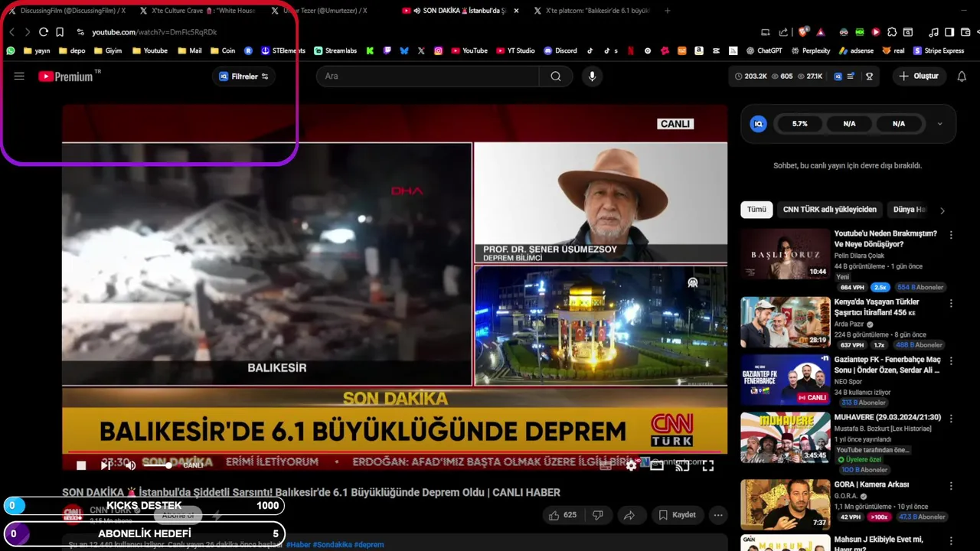Show more filter chips with the arrow

pos(942,210)
